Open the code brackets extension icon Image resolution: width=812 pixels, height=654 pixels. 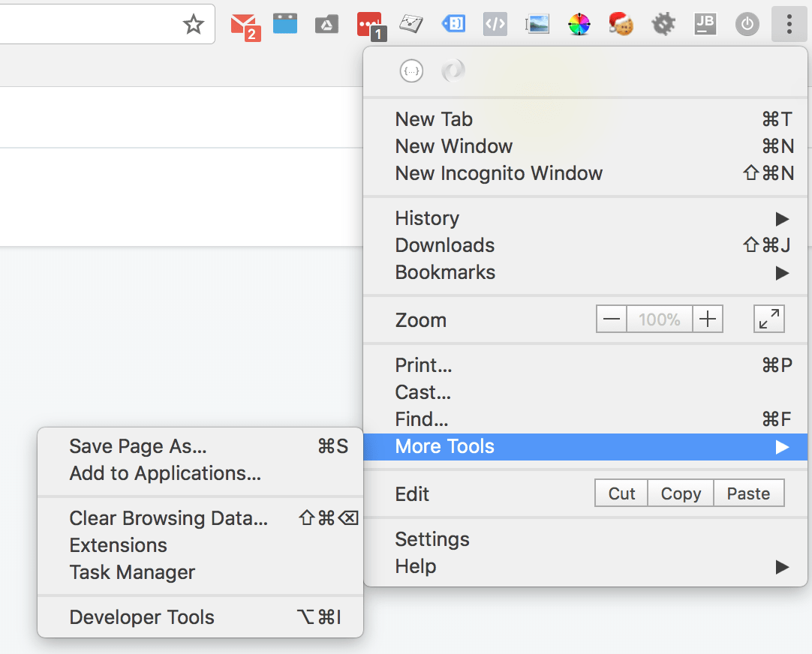495,24
